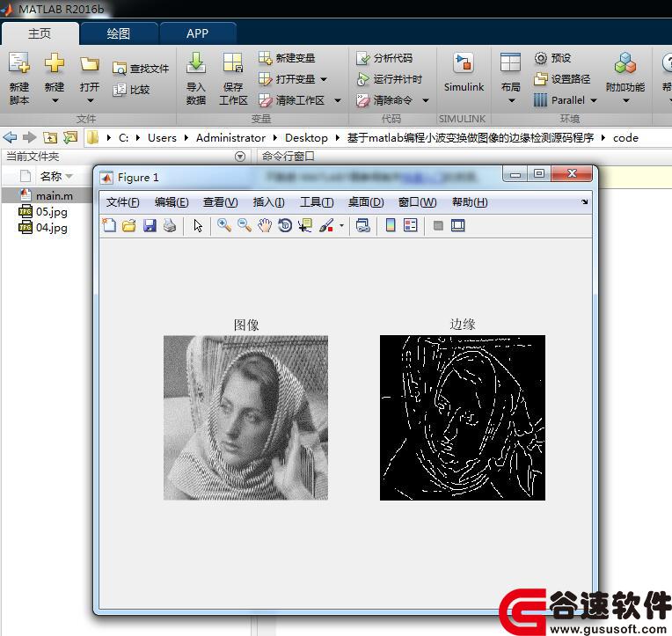The height and width of the screenshot is (636, 672).
Task: Click the New Script (新建脚本) icon
Action: point(19,63)
